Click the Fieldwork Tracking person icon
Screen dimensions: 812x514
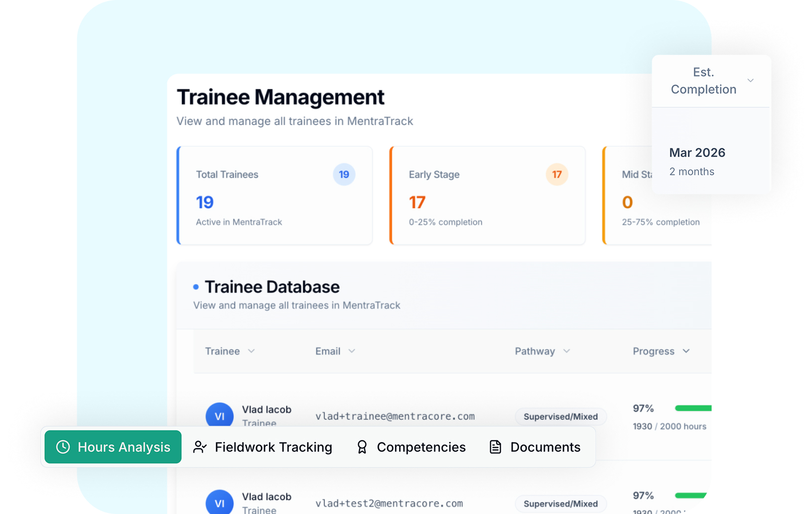click(x=200, y=447)
